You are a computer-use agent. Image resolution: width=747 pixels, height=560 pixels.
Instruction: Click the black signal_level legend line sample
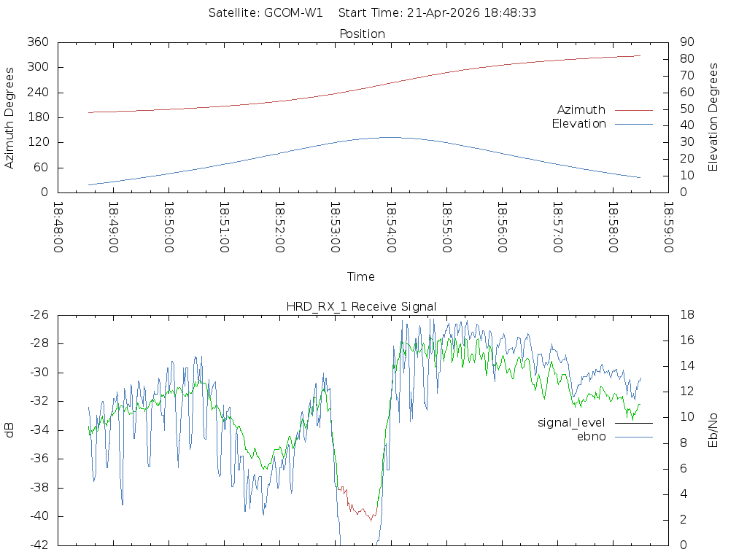(x=633, y=423)
